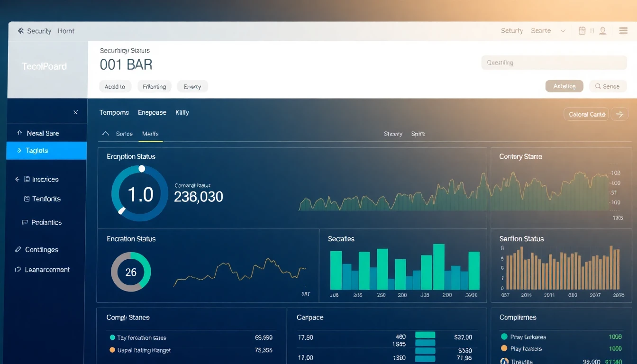Click the pause icon beside the calendar

click(592, 30)
